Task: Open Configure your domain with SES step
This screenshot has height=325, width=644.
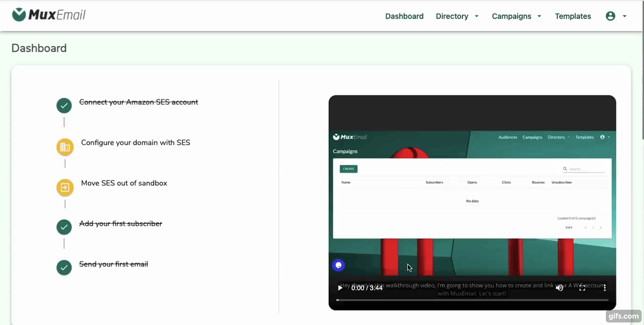Action: [x=135, y=142]
